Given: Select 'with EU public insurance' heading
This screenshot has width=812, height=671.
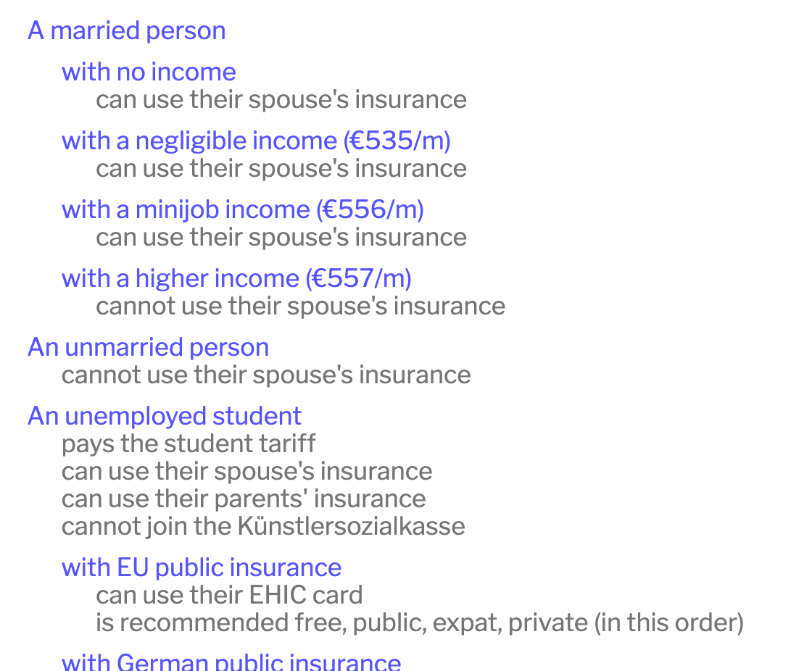Looking at the screenshot, I should point(202,567).
